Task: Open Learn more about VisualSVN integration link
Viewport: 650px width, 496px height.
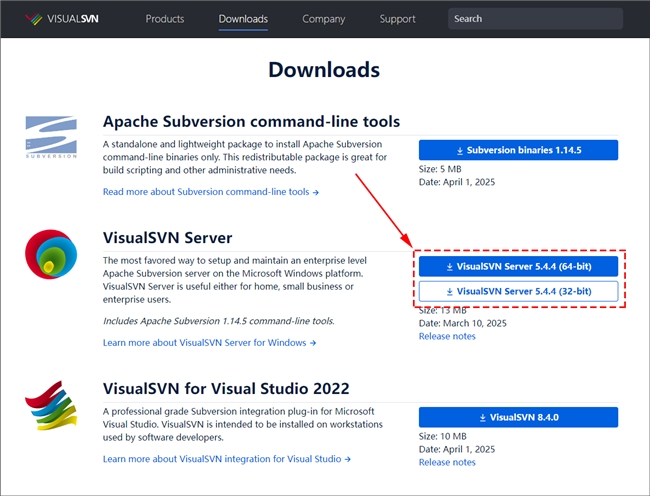Action: tap(224, 459)
